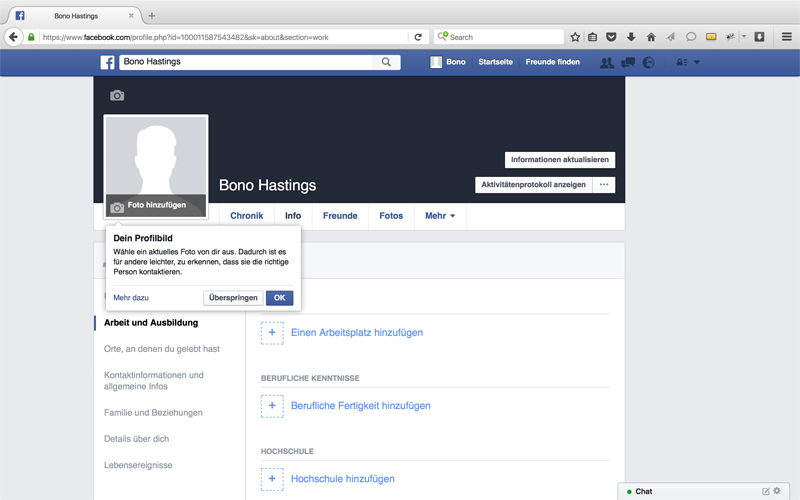This screenshot has width=800, height=500.
Task: Go to Firefox home page icon
Action: tap(651, 37)
